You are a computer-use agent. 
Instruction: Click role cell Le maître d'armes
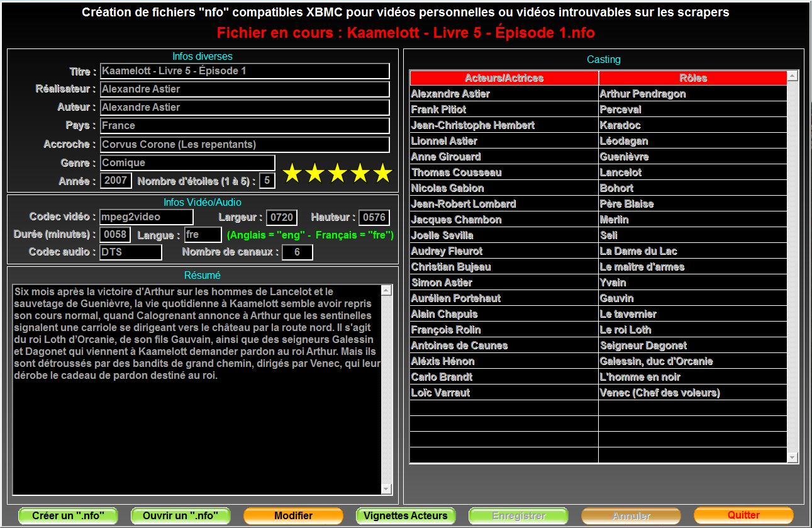tap(693, 267)
